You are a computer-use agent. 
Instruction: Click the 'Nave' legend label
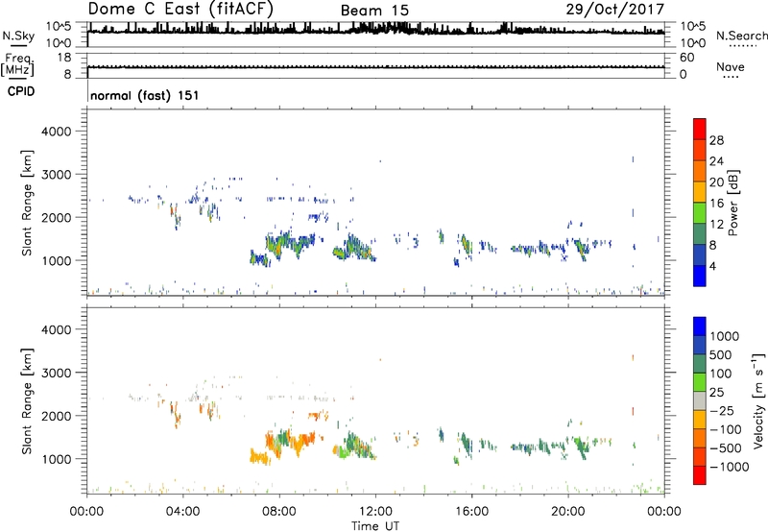731,66
